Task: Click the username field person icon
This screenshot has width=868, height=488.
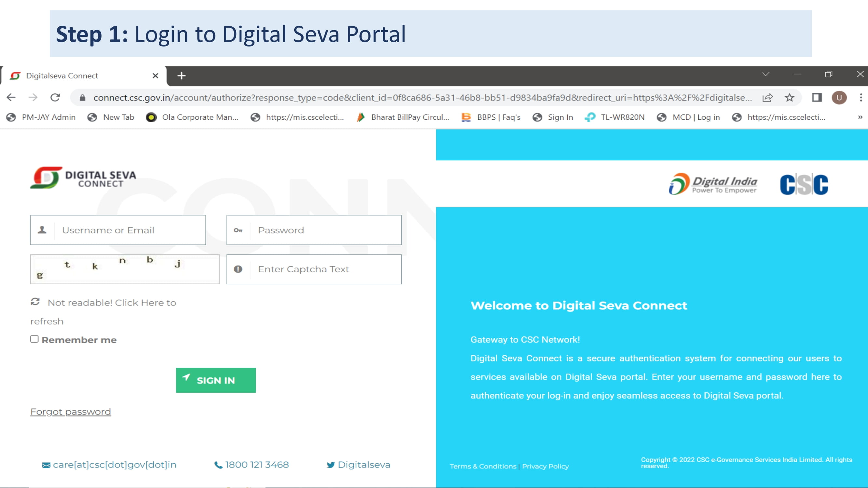Action: tap(42, 230)
